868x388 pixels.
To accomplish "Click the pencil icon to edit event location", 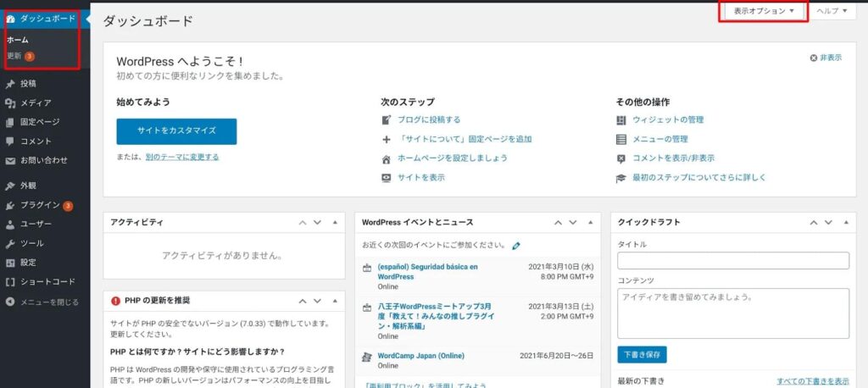I will tap(516, 245).
